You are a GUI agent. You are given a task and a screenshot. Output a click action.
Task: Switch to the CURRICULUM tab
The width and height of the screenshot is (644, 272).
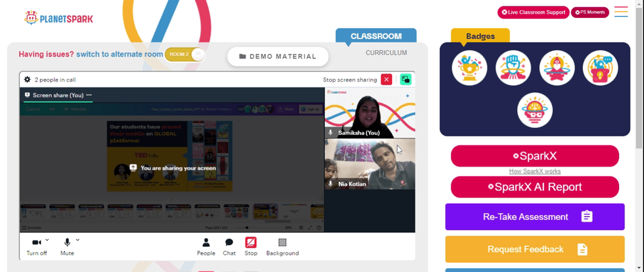(x=386, y=53)
